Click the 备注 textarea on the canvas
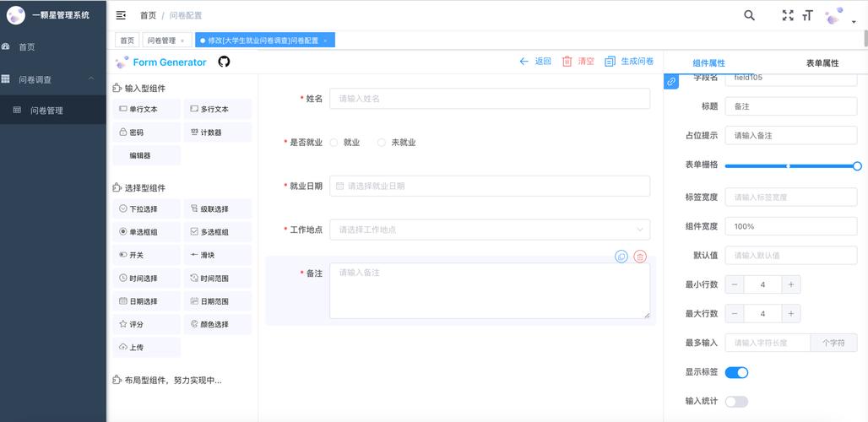868x422 pixels. click(x=490, y=290)
